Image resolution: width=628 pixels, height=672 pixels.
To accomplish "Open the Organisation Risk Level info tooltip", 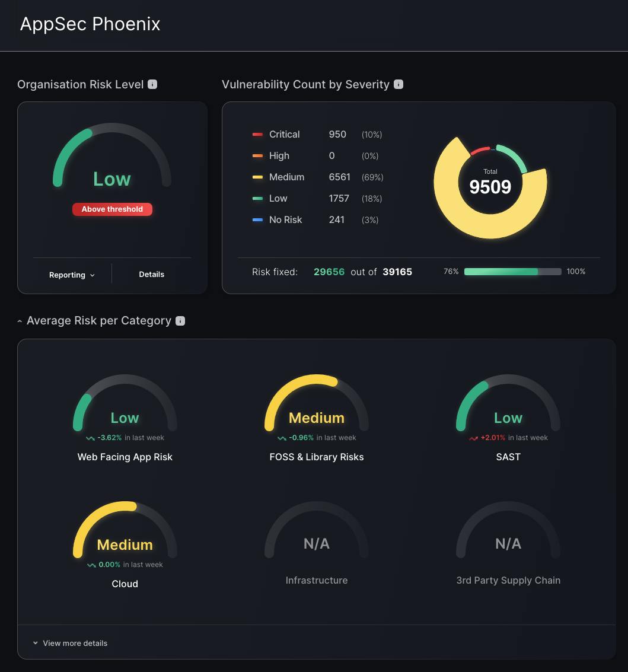I will click(x=152, y=84).
